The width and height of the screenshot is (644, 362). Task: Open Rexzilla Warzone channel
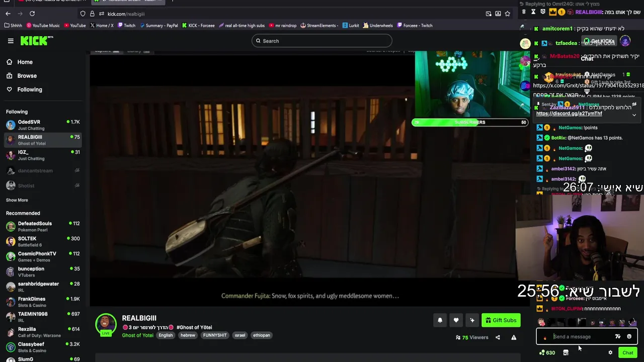[x=43, y=332]
